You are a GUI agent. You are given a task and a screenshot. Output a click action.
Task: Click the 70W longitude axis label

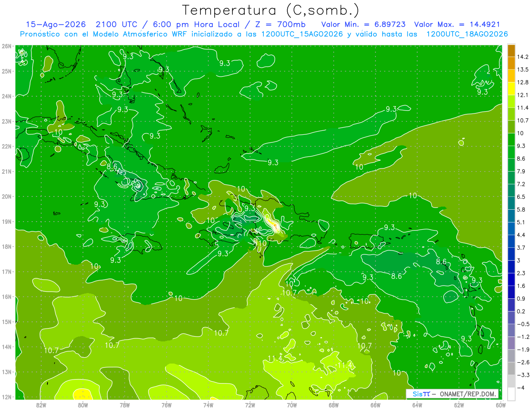coord(292,405)
